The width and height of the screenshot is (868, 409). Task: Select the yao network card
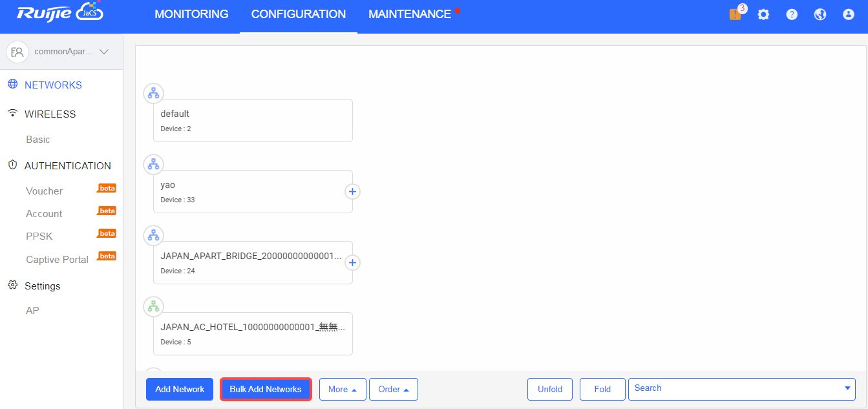[x=253, y=191]
